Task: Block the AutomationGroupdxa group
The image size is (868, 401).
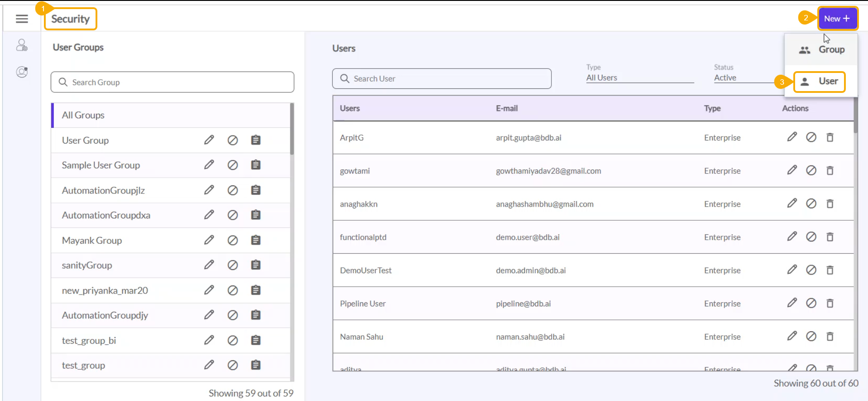Action: [233, 215]
